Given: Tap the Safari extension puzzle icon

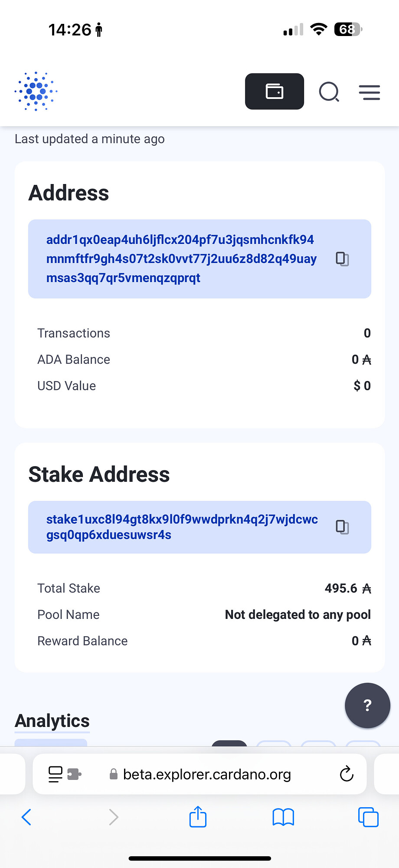Looking at the screenshot, I should click(74, 774).
